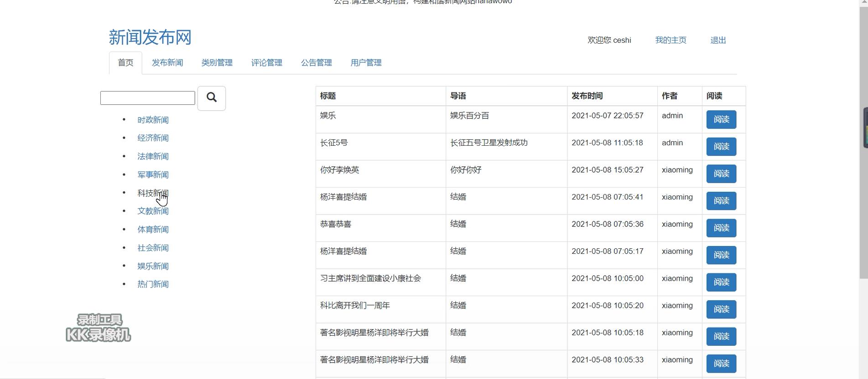868x379 pixels.
Task: Open 我的主页 link
Action: pos(670,40)
